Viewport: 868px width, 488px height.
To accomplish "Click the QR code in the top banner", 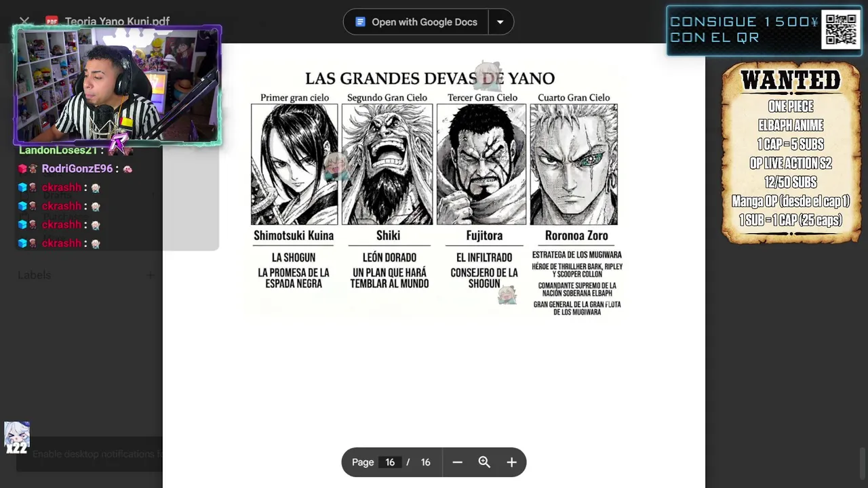I will point(841,30).
